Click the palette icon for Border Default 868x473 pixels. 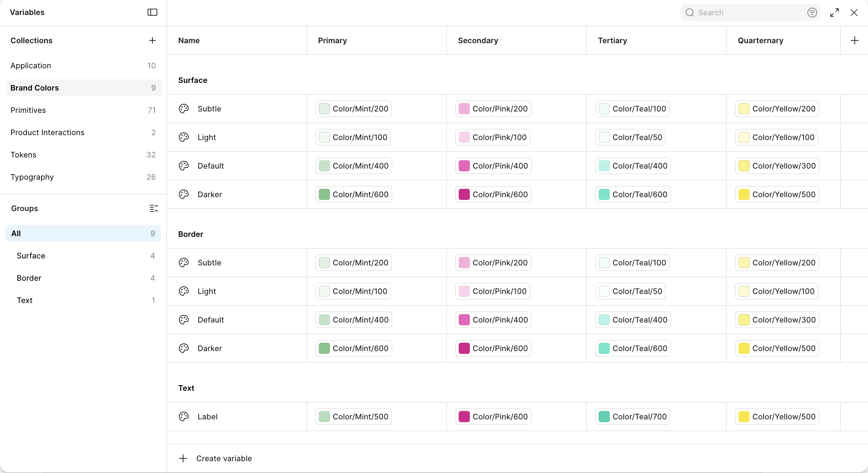pyautogui.click(x=184, y=320)
